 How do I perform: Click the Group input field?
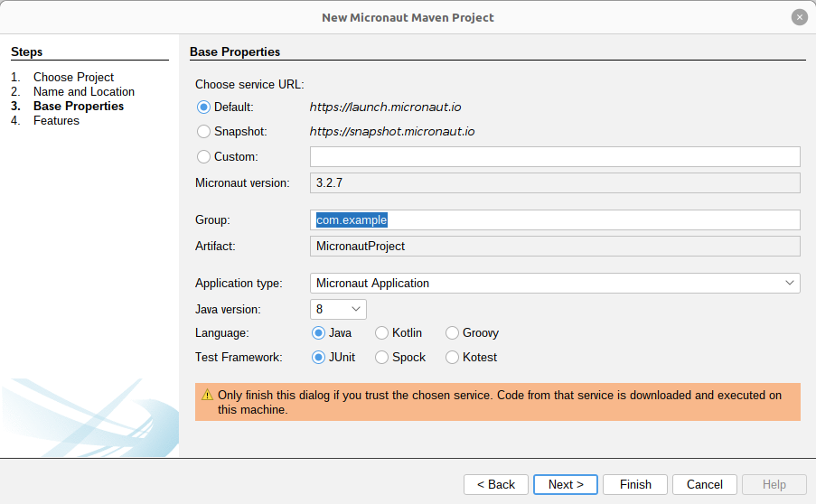555,220
